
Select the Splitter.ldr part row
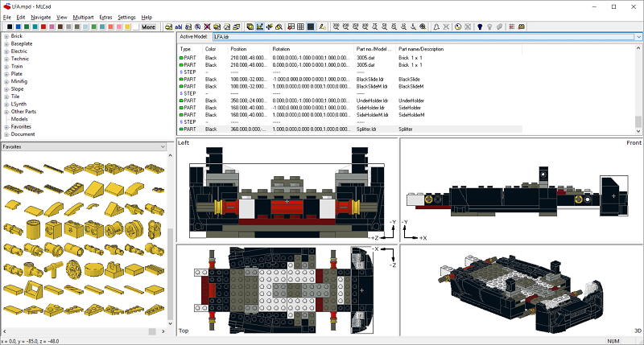(350, 129)
